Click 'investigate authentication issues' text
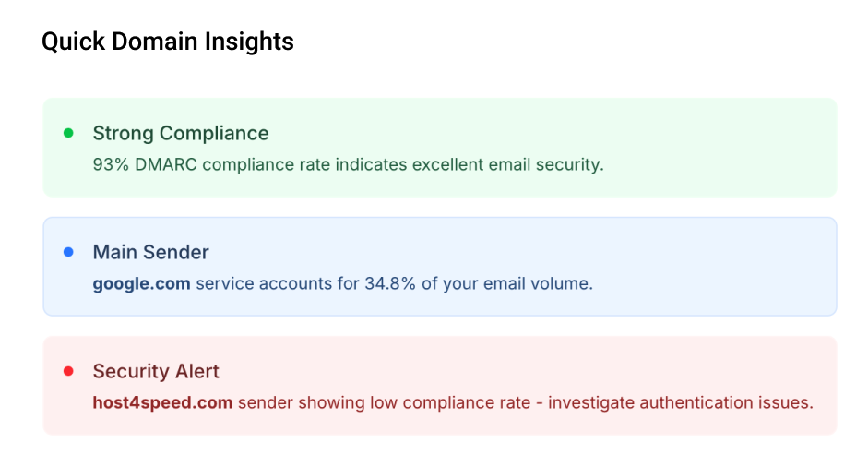 pos(681,402)
